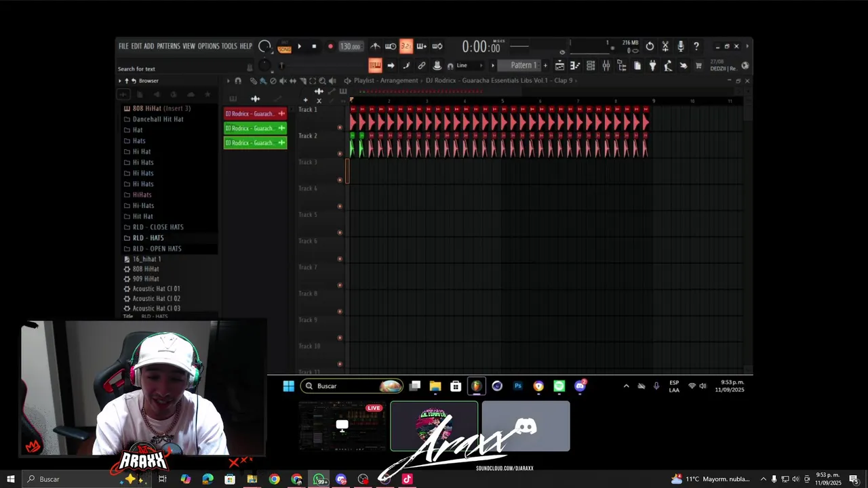Open the Pattern 1 selector
This screenshot has width=868, height=488.
[x=520, y=66]
